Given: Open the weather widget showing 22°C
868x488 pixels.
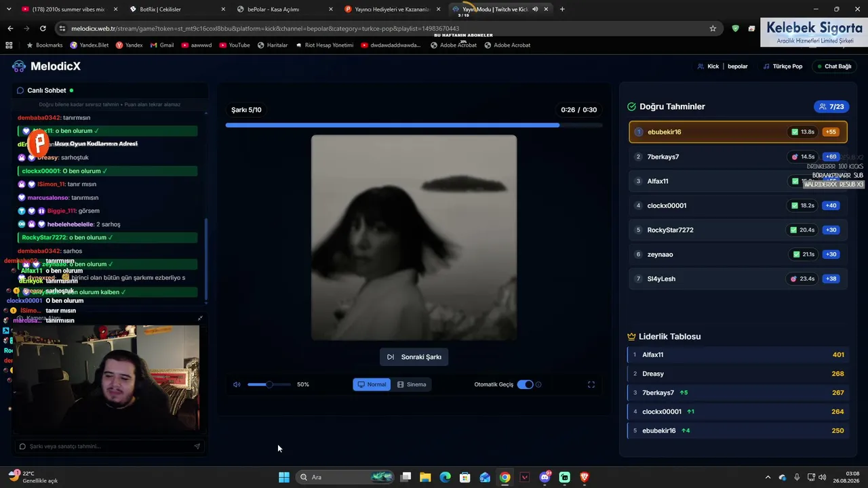Looking at the screenshot, I should coord(33,477).
